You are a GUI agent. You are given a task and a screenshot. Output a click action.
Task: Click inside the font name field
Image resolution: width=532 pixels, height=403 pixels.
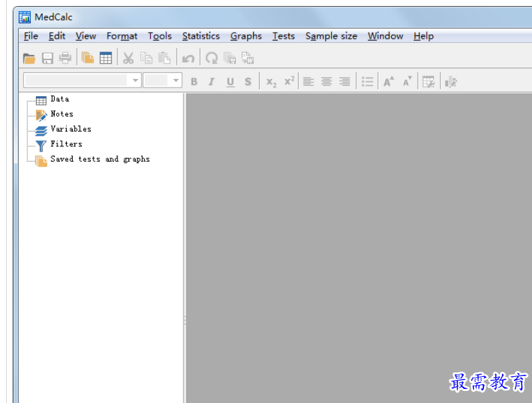click(77, 80)
